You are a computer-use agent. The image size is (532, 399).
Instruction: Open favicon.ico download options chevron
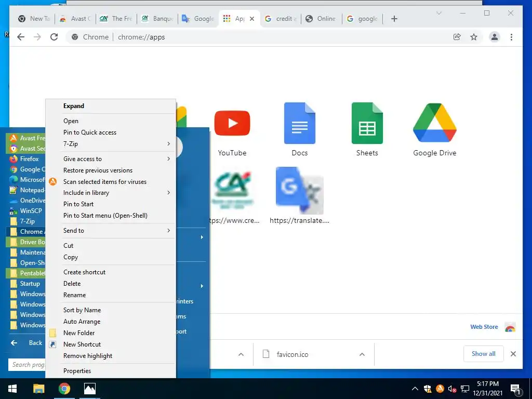click(x=362, y=354)
